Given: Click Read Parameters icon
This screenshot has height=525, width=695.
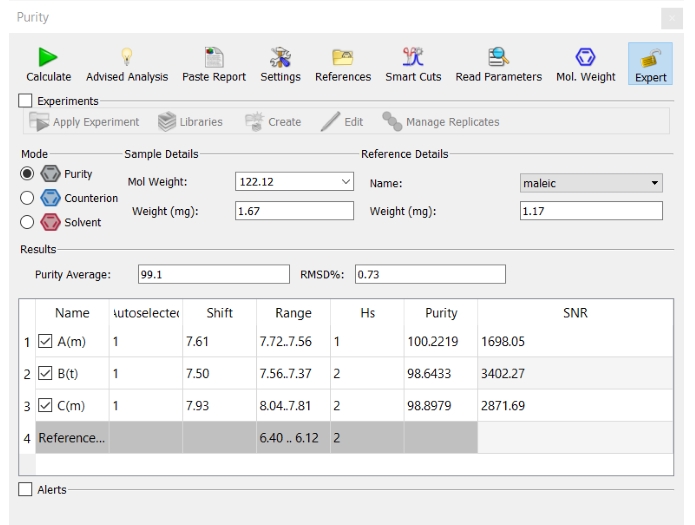Looking at the screenshot, I should (497, 57).
